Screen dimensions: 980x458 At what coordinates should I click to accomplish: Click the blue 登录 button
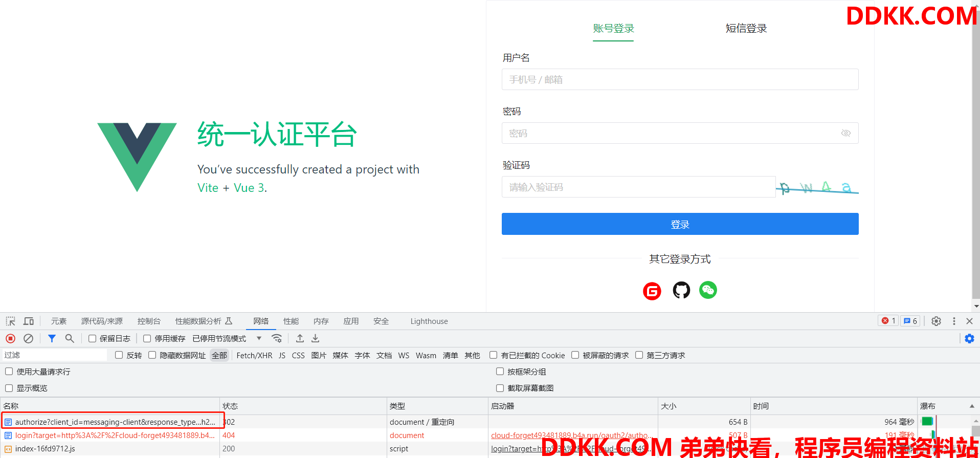coord(680,224)
